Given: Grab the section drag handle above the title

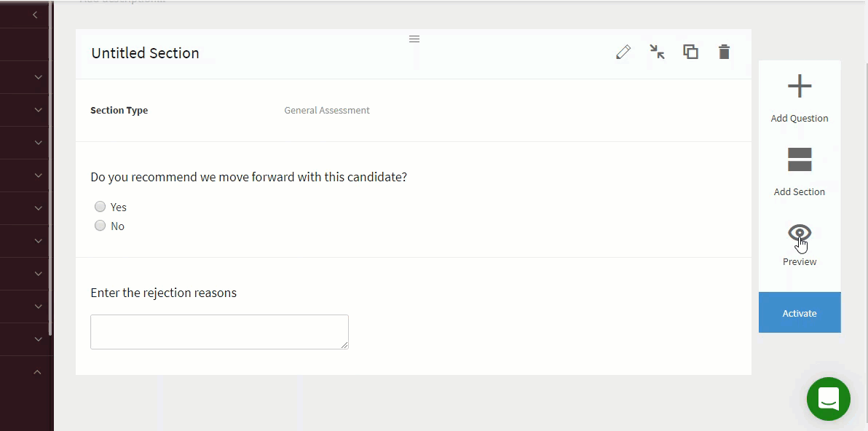Looking at the screenshot, I should (x=414, y=39).
